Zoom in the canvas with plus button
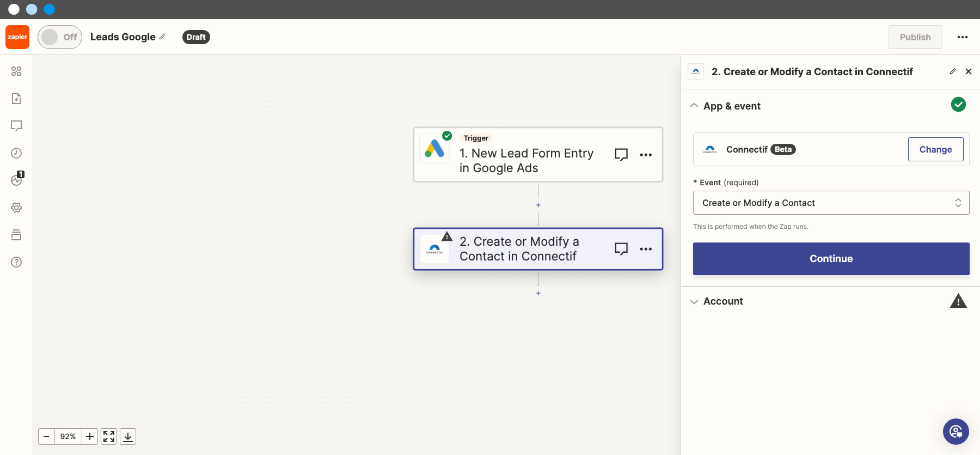Screen dimensions: 980x455 pyautogui.click(x=90, y=436)
